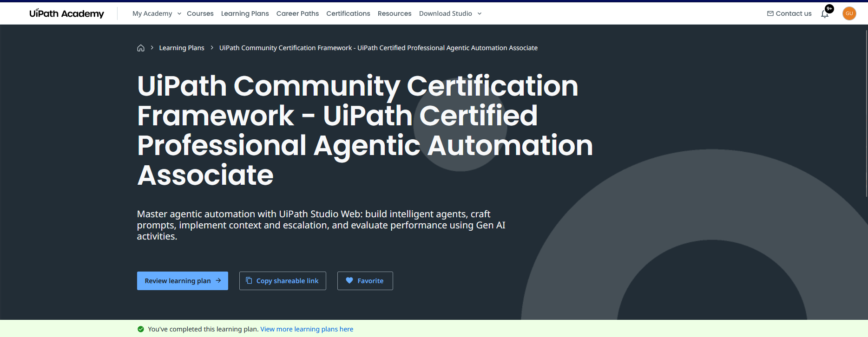The height and width of the screenshot is (337, 868).
Task: Click the green completion checkmark icon
Action: (x=141, y=329)
